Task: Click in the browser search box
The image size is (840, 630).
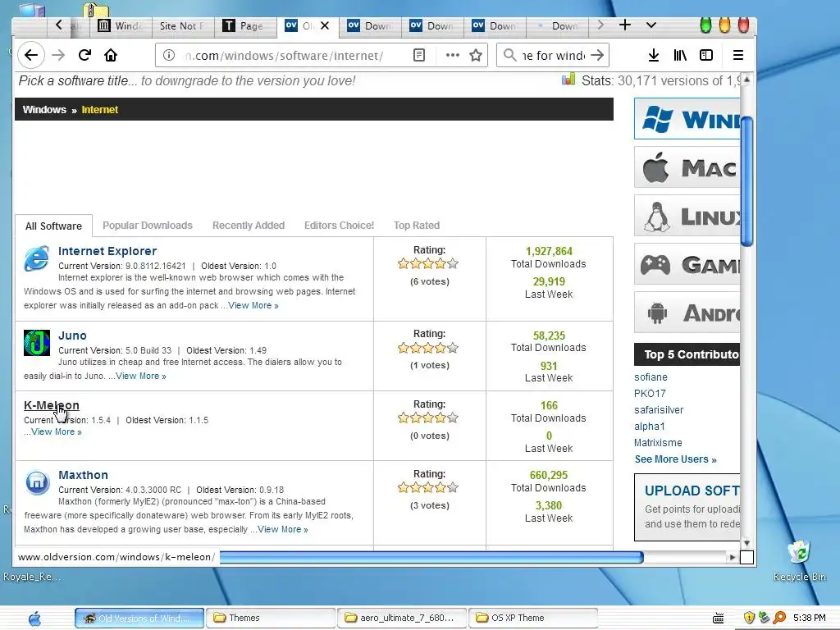Action: pos(554,55)
